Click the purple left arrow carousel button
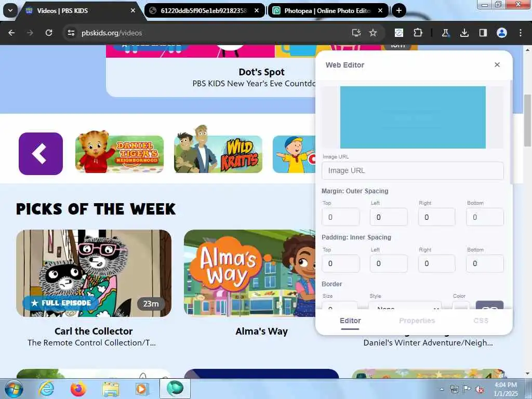The image size is (532, 399). pos(41,154)
